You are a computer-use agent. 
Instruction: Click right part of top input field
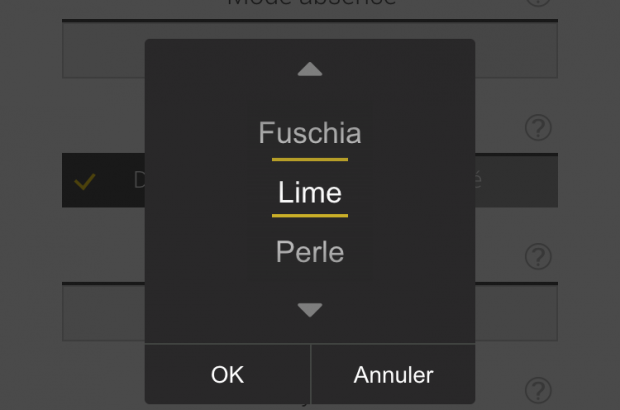tap(515, 52)
